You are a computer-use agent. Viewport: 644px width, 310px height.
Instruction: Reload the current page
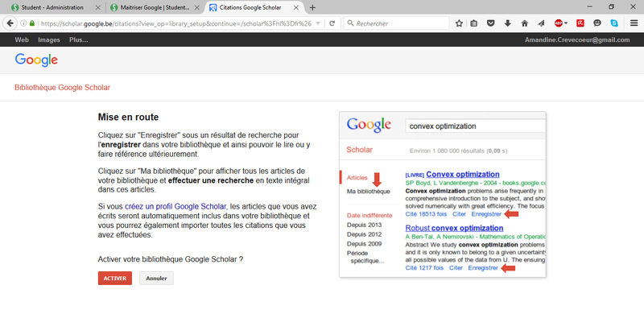332,23
